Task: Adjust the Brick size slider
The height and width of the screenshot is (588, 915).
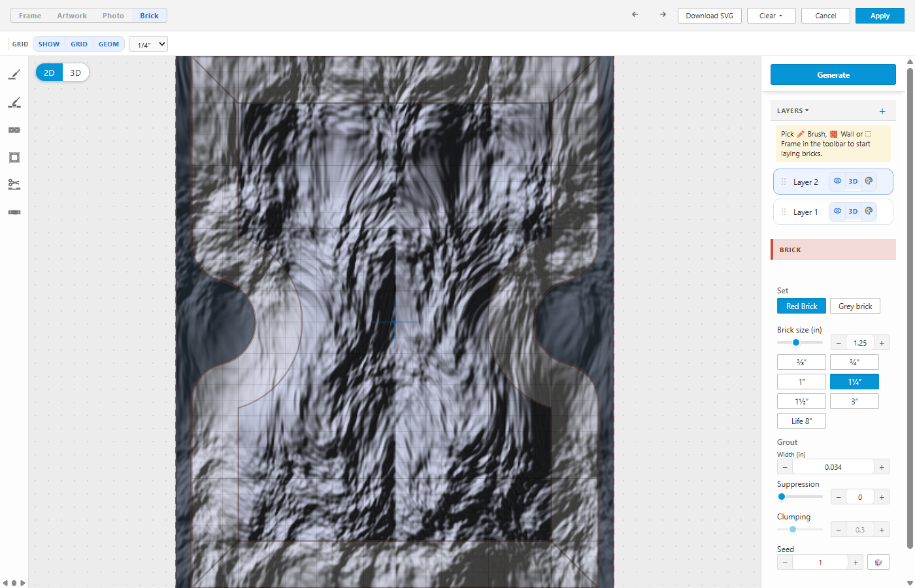Action: (800, 342)
